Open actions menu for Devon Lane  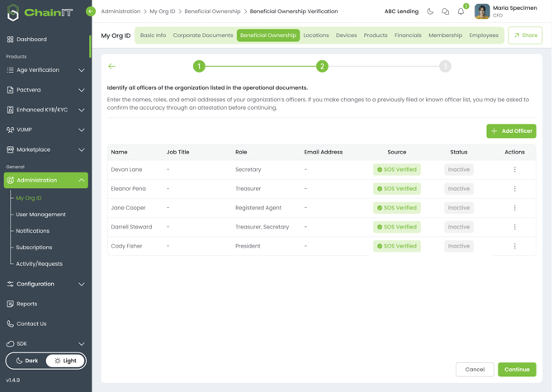(x=514, y=169)
